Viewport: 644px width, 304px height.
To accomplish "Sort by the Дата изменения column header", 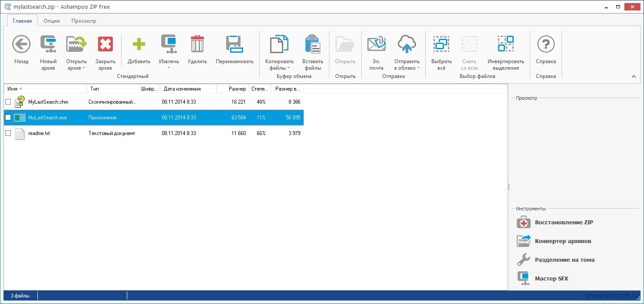I will [x=188, y=89].
